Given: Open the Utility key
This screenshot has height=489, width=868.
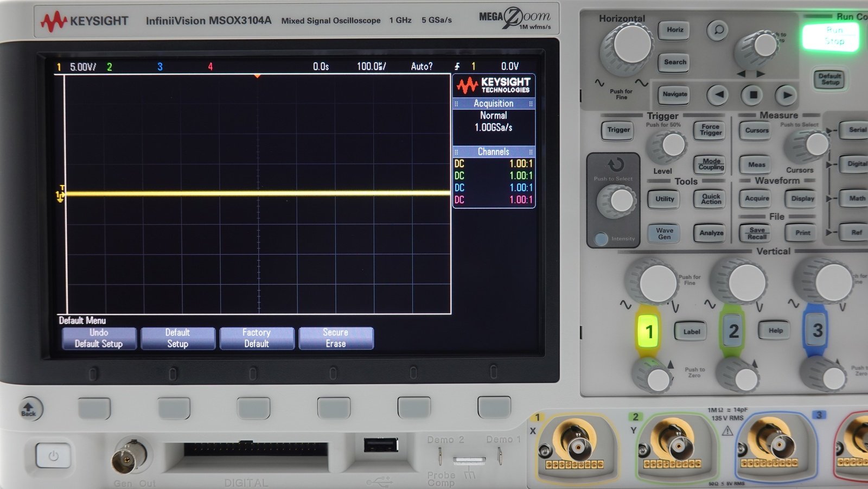Looking at the screenshot, I should point(664,199).
